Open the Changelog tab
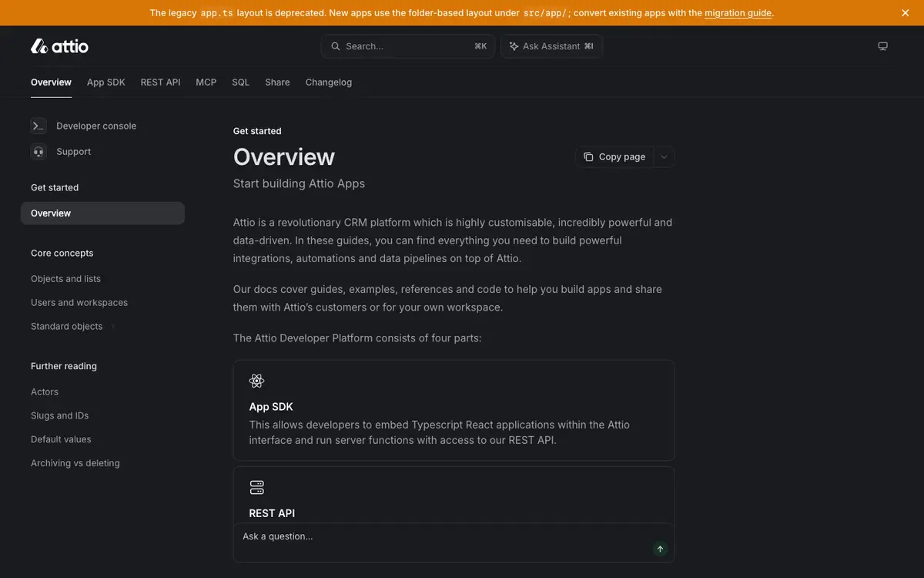Screen dimensions: 924x578 click(329, 82)
